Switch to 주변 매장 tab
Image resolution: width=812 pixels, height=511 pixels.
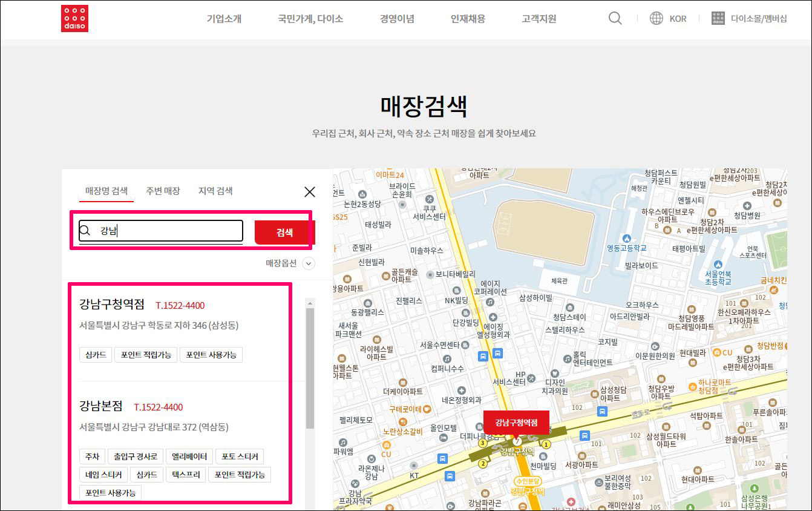click(x=163, y=191)
